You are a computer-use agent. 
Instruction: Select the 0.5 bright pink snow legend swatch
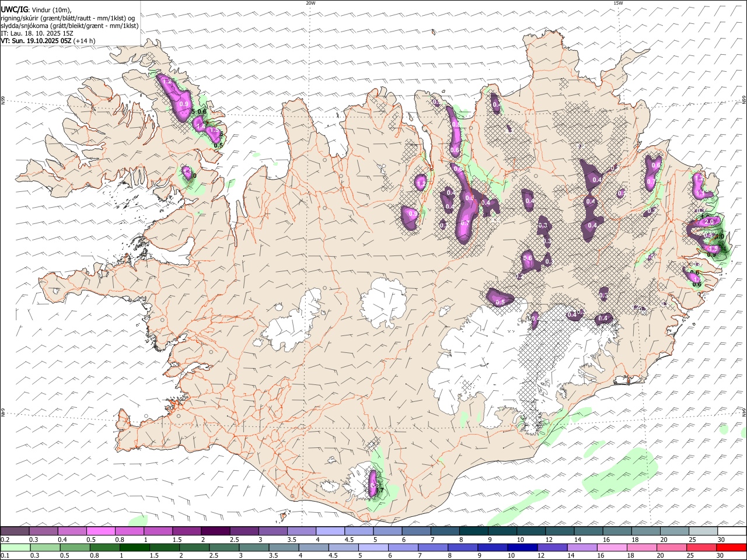[100, 531]
